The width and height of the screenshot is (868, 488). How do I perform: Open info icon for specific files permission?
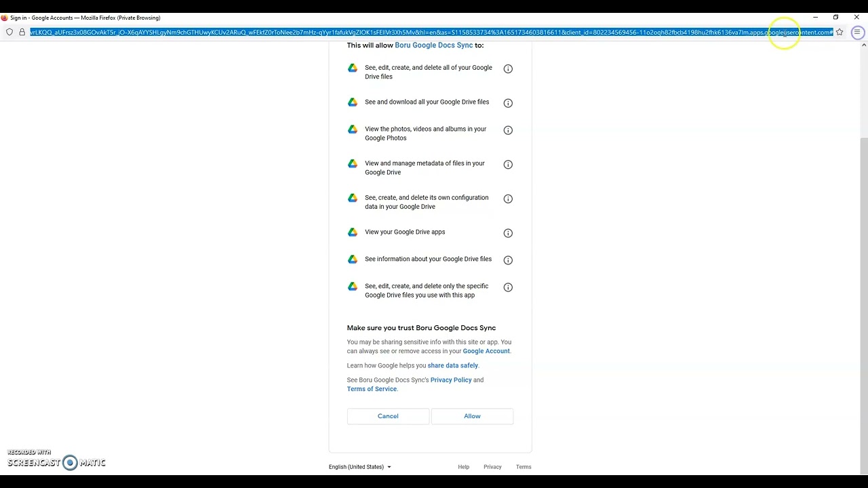pos(508,287)
